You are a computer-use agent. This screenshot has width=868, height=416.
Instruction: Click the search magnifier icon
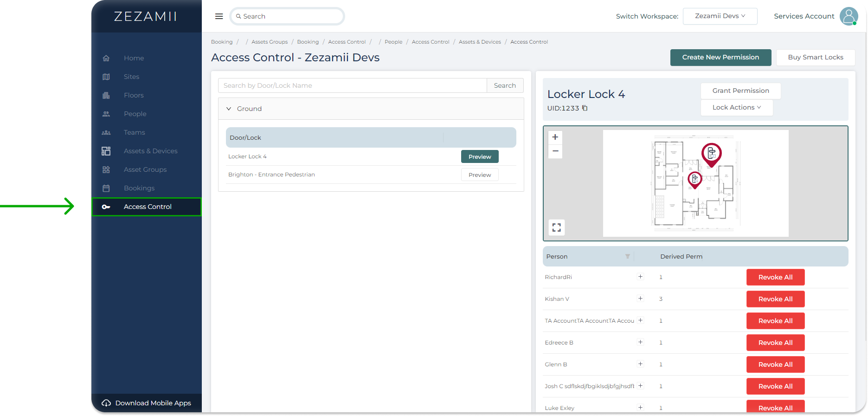click(x=238, y=16)
